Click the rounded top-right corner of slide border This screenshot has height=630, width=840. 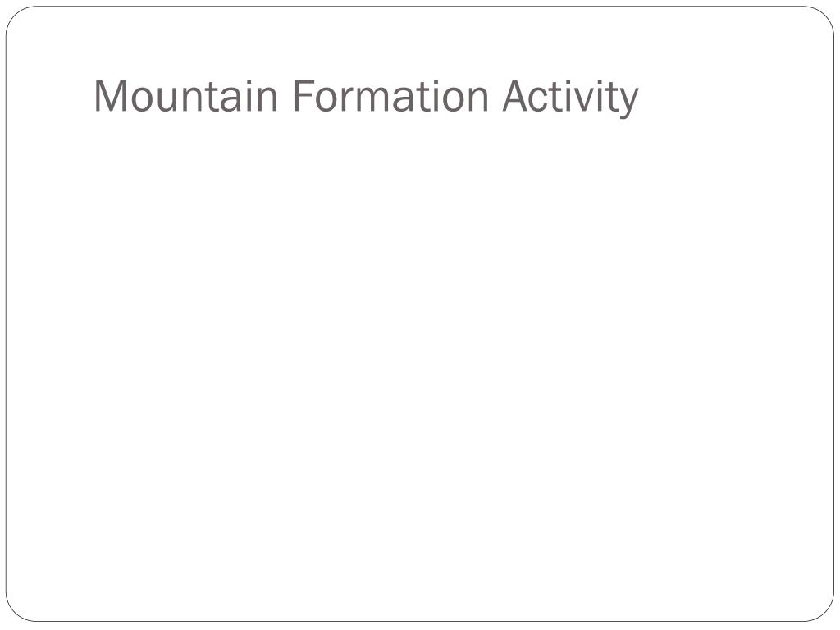tap(825, 15)
